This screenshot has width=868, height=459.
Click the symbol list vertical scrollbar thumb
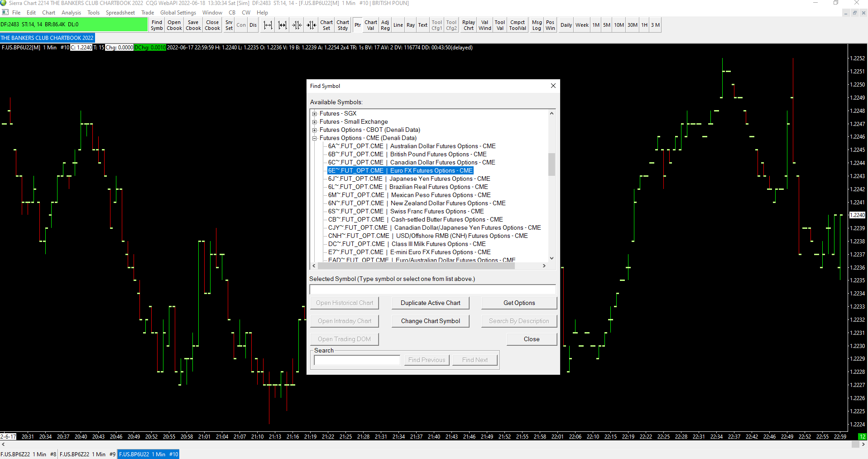(x=551, y=164)
